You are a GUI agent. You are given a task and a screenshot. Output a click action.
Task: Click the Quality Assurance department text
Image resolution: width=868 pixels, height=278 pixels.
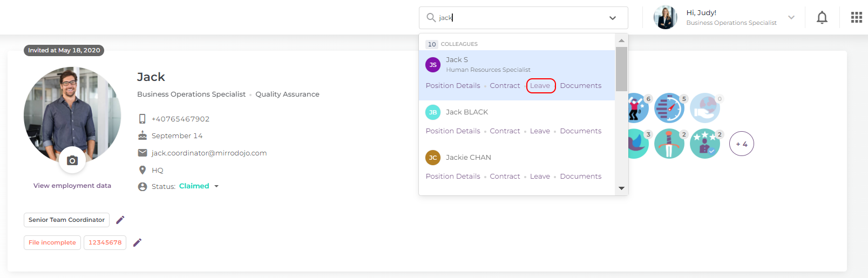coord(287,94)
